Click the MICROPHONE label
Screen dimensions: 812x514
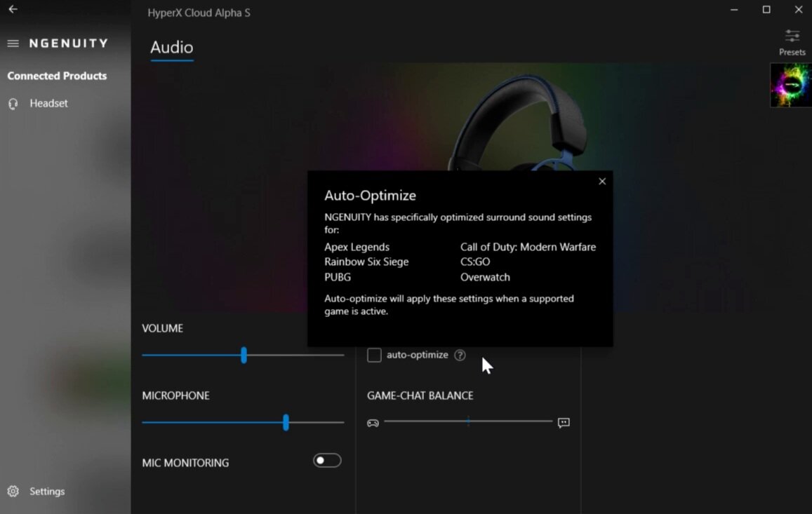(175, 395)
